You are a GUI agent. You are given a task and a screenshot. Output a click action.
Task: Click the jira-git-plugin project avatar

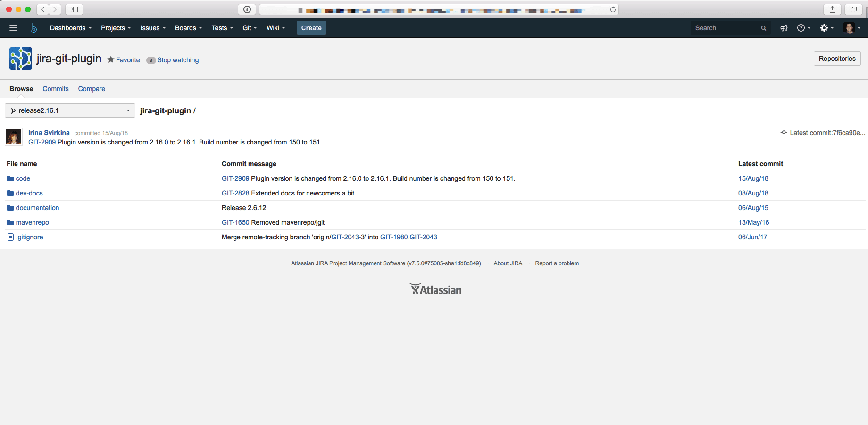coord(20,59)
